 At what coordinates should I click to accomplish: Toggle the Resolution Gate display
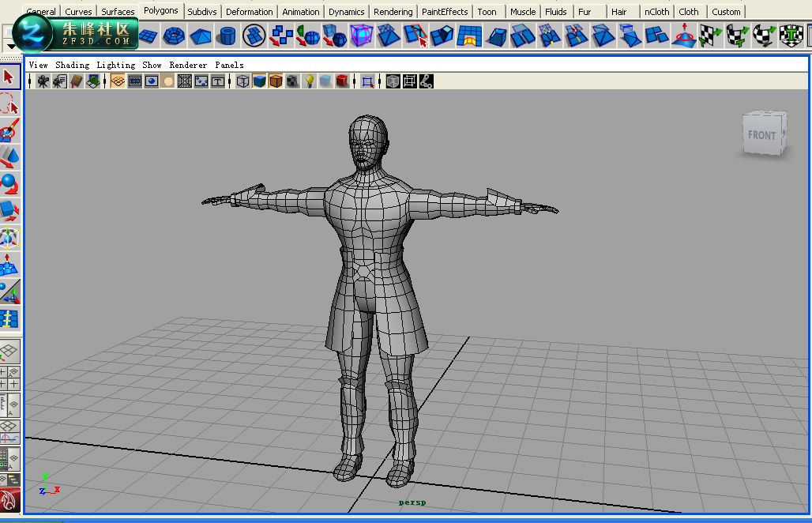pos(151,81)
